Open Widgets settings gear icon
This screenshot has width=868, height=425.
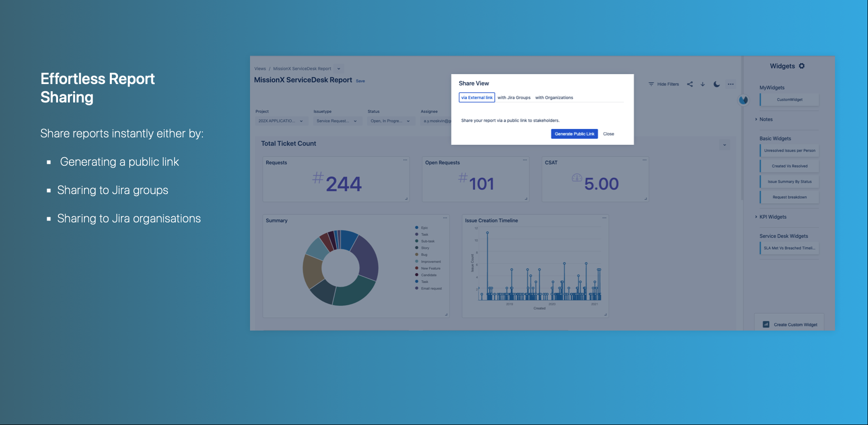[801, 66]
